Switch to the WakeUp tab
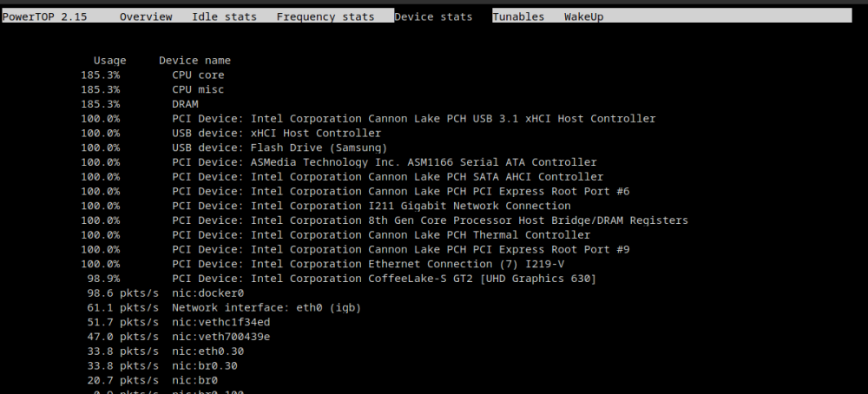The height and width of the screenshot is (394, 868). pos(583,16)
